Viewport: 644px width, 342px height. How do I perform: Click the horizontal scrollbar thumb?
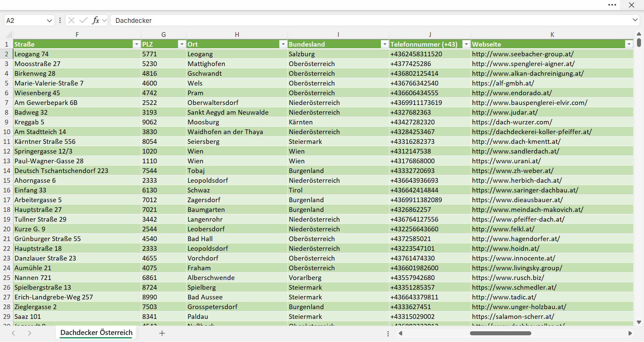pyautogui.click(x=500, y=333)
